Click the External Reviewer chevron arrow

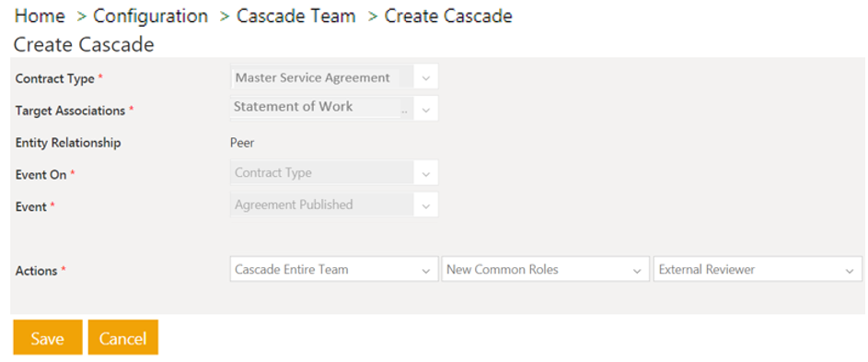tap(850, 271)
